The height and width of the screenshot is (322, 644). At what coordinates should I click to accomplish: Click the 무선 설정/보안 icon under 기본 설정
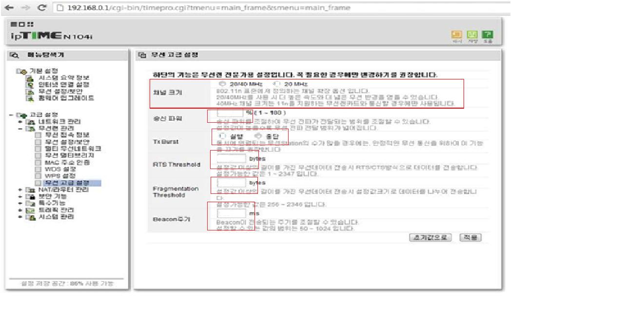click(29, 91)
